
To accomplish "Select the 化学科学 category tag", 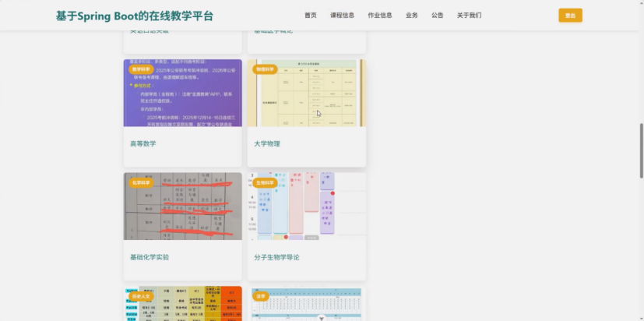I will (x=141, y=183).
